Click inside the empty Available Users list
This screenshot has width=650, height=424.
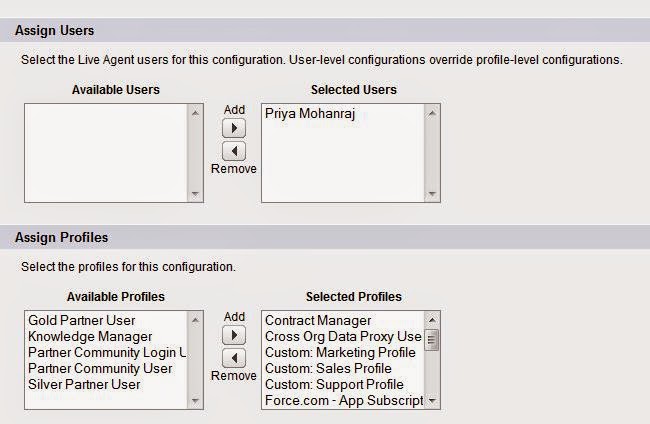pos(106,153)
